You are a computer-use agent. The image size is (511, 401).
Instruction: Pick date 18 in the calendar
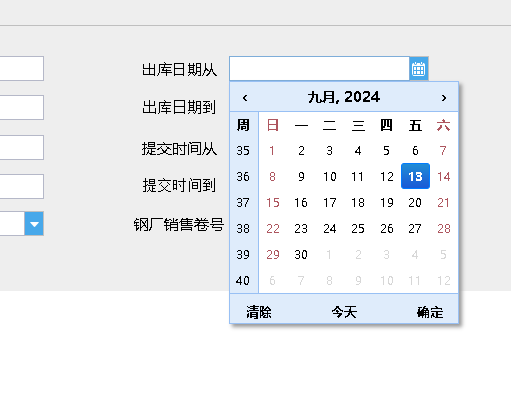(358, 202)
